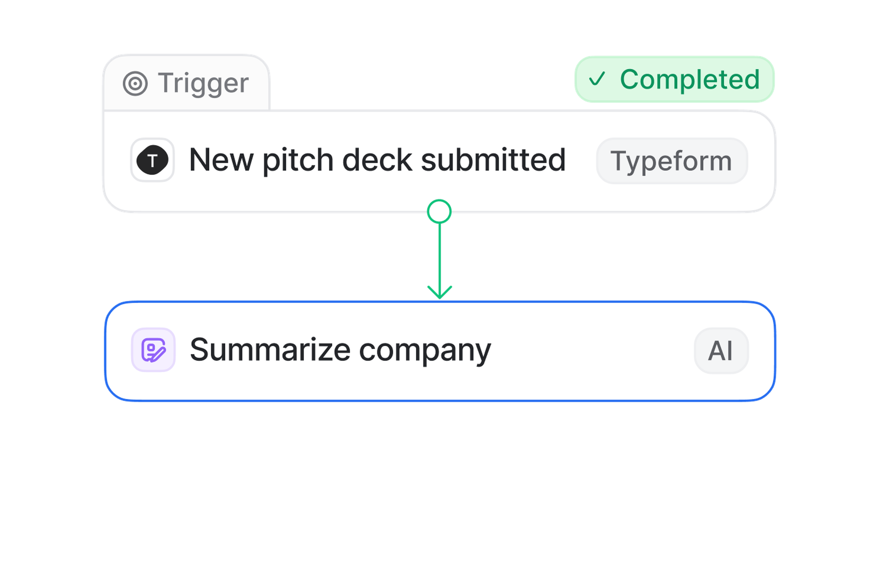
Task: Select the circular output handle on trigger node
Action: click(x=440, y=212)
